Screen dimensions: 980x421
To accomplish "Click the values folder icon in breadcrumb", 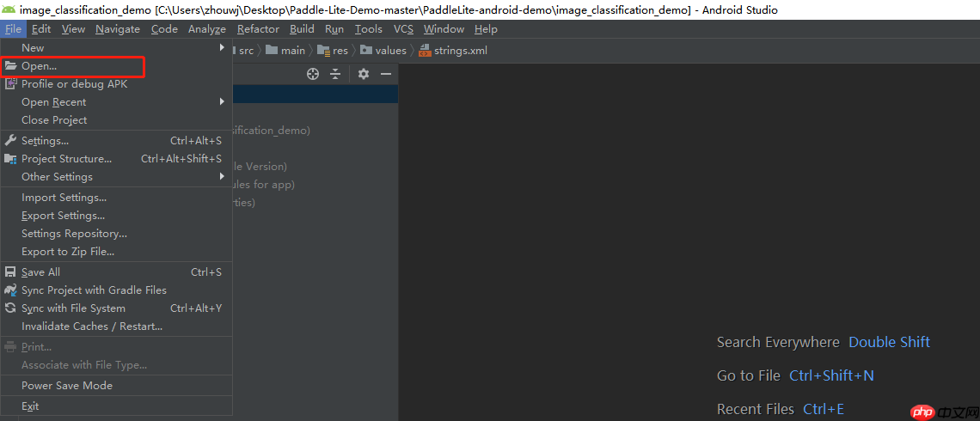I will click(365, 51).
